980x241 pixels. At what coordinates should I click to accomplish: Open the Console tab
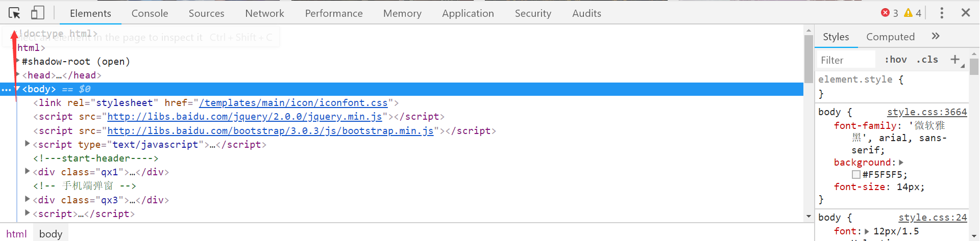click(x=150, y=13)
